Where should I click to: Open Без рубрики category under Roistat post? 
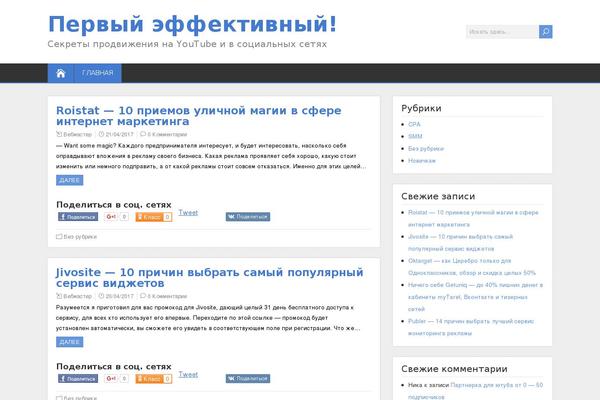pyautogui.click(x=80, y=237)
